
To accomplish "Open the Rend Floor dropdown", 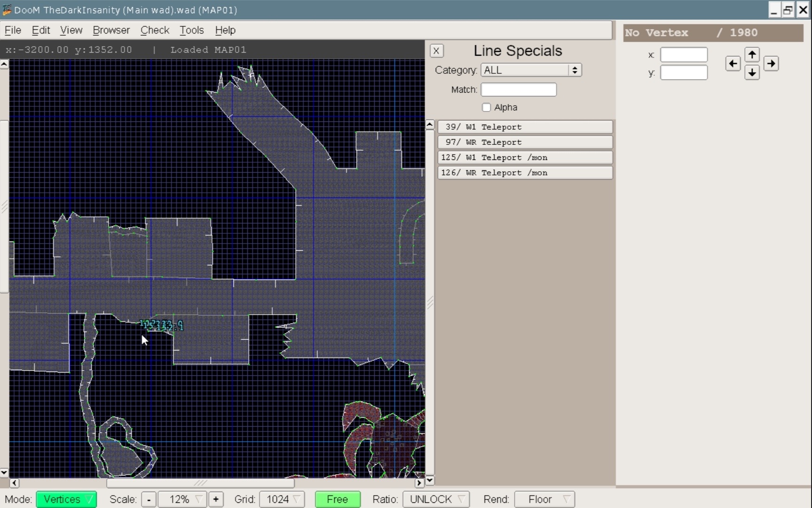I will 544,499.
